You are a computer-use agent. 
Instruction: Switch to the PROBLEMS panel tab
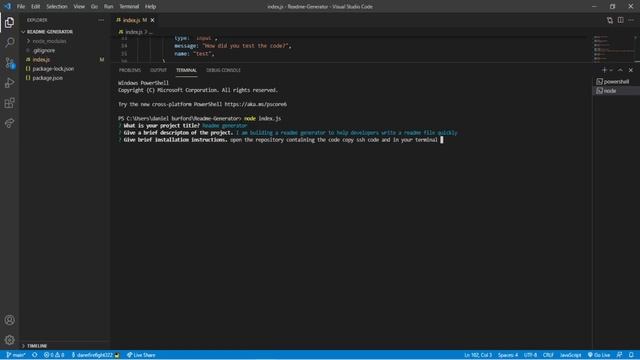coord(130,70)
